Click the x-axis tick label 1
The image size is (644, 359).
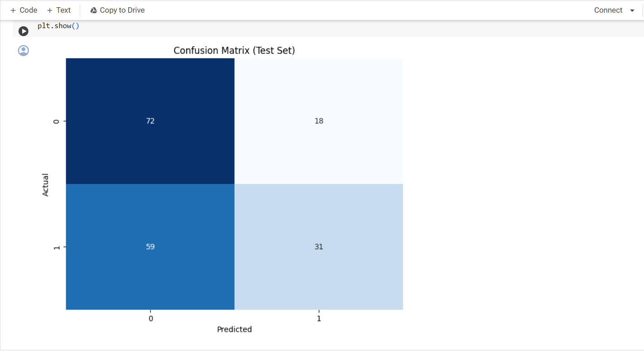pos(319,318)
